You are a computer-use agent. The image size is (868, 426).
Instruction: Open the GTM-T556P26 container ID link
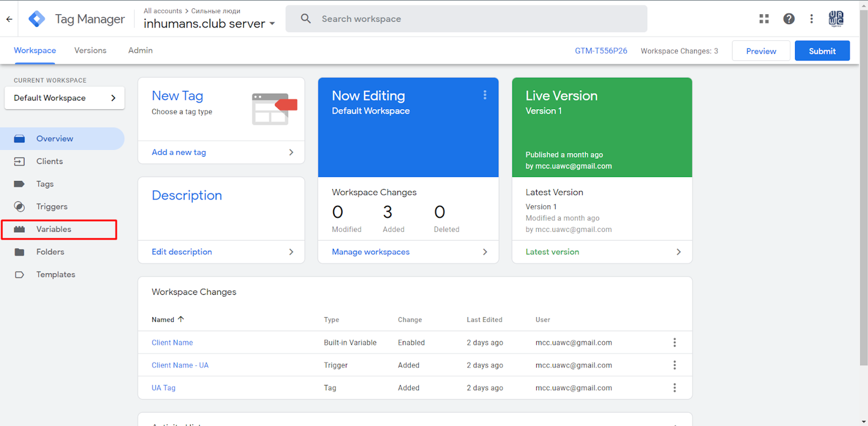pos(601,51)
